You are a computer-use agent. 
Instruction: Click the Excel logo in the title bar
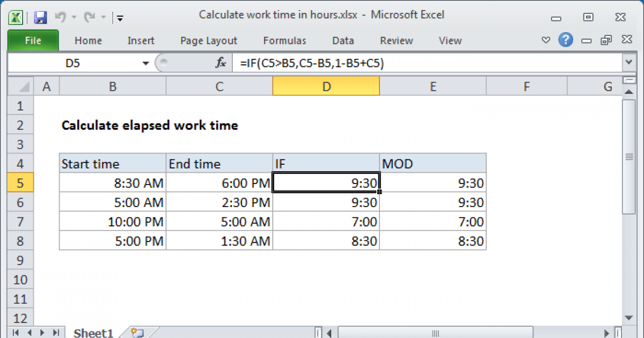(x=15, y=17)
